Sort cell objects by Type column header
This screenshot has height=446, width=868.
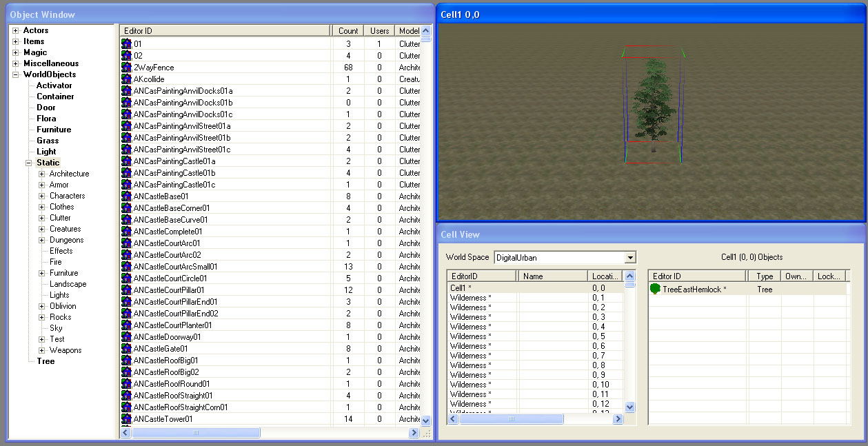pyautogui.click(x=765, y=276)
